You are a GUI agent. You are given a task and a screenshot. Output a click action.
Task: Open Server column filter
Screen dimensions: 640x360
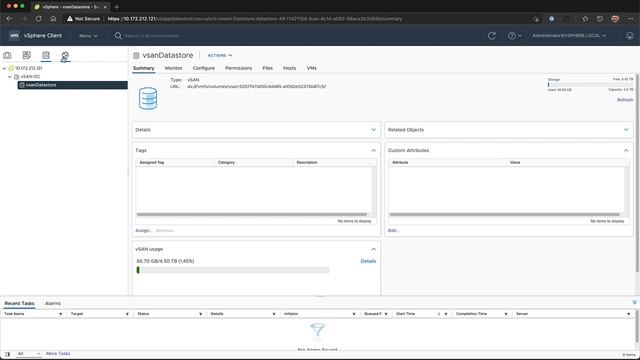tap(629, 314)
